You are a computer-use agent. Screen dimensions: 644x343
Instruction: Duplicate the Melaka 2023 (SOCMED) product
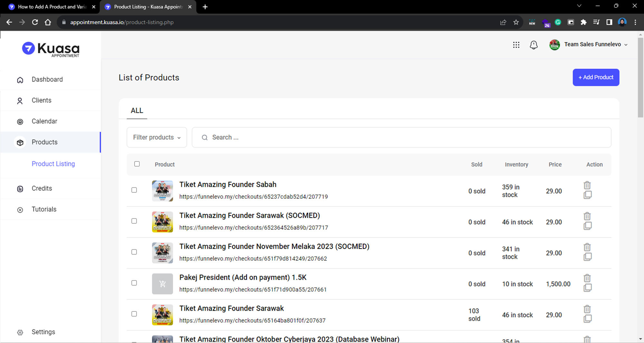point(587,257)
